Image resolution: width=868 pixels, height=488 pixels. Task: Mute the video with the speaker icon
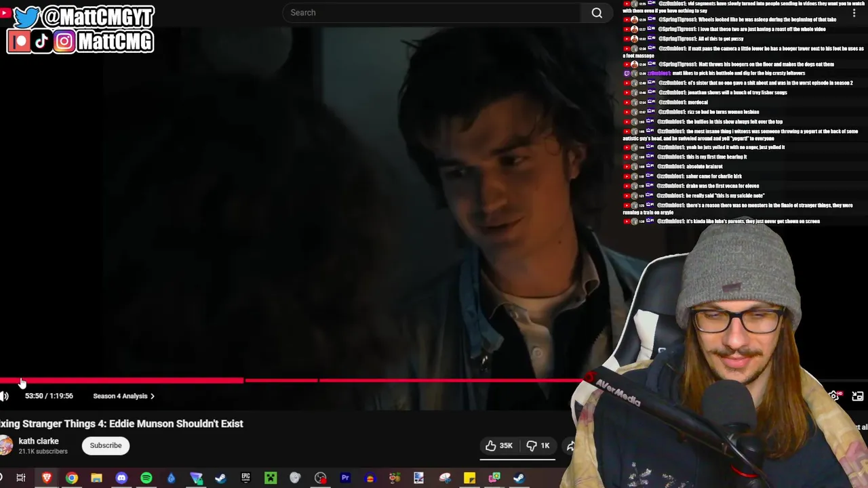[x=4, y=396]
